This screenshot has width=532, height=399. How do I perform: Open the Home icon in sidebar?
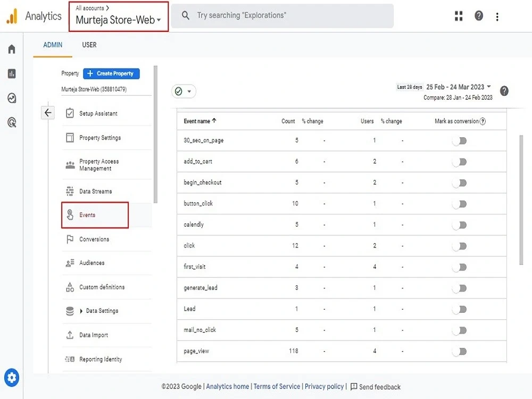tap(12, 49)
